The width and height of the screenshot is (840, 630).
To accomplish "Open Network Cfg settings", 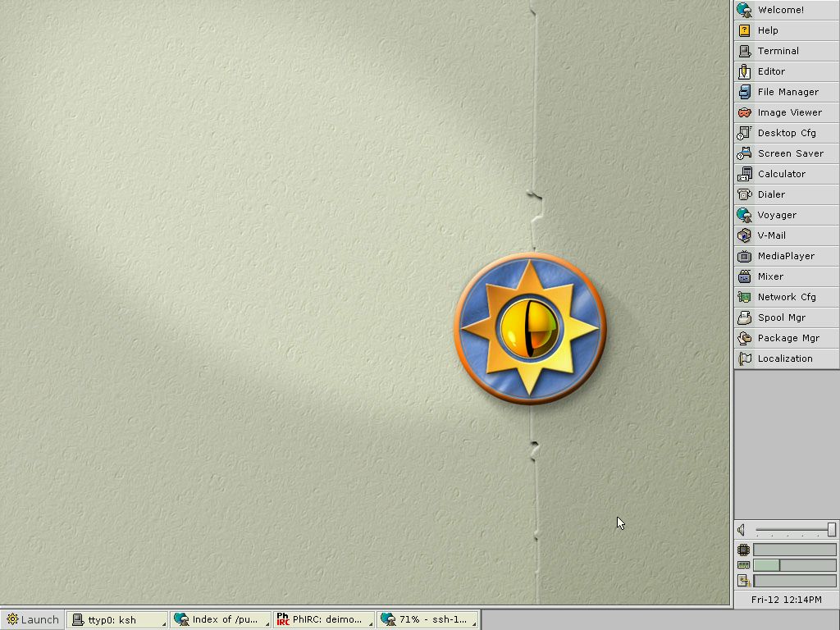I will coord(787,297).
